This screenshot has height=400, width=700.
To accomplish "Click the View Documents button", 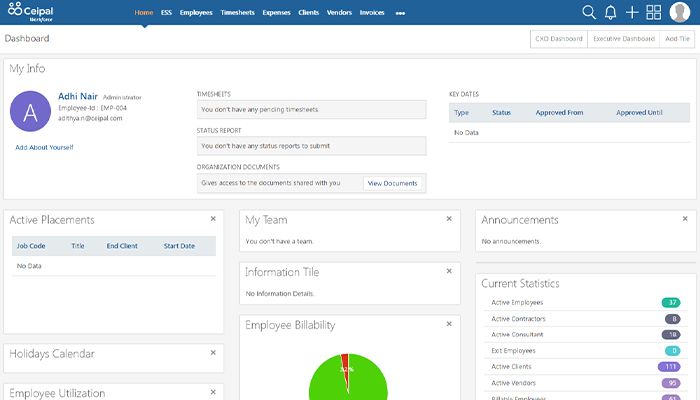I will tap(392, 183).
